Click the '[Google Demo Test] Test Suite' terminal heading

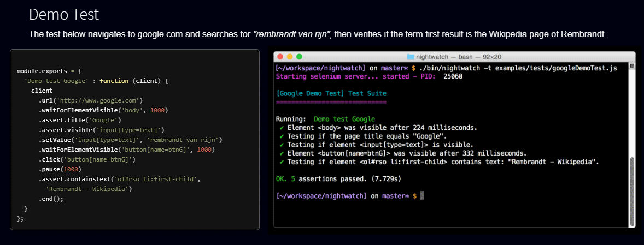[x=332, y=93]
